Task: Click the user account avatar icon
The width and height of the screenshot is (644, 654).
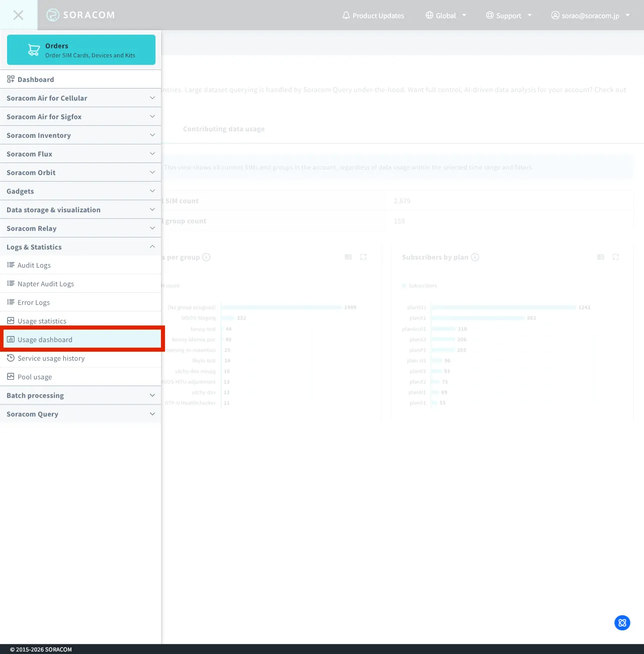Action: coord(555,15)
